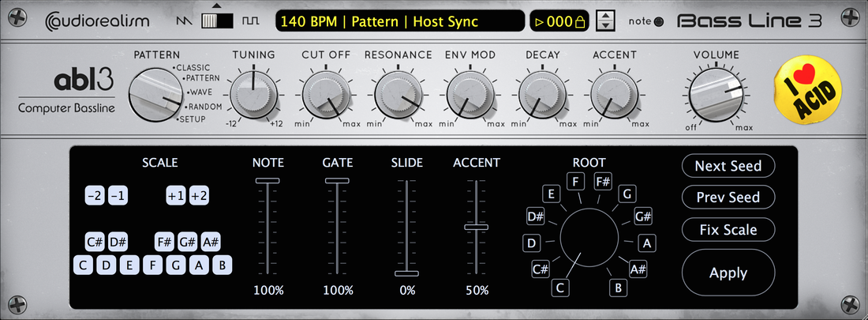Screen dimensions: 868x320
Task: Select WAVE mode label on dial
Action: 200,92
